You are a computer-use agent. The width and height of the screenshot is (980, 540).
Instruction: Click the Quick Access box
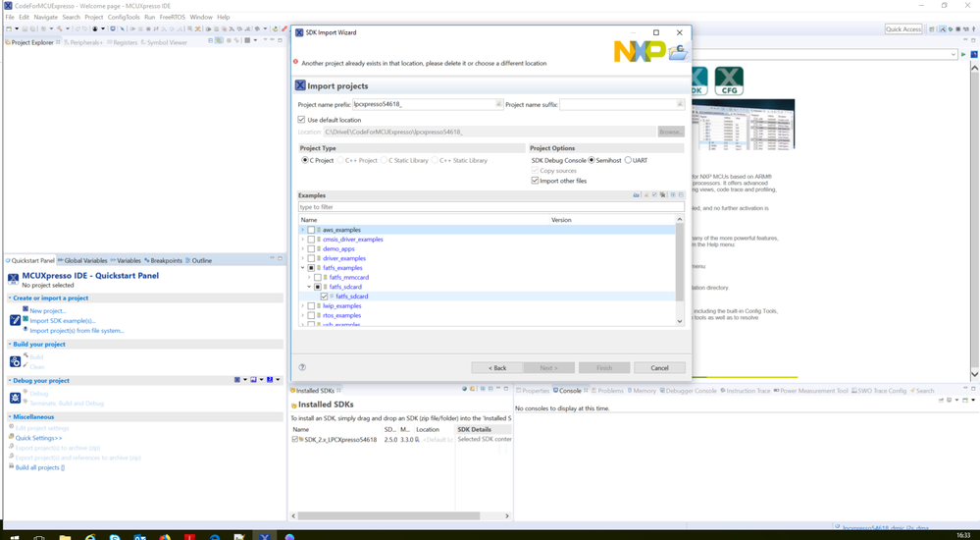tap(903, 28)
